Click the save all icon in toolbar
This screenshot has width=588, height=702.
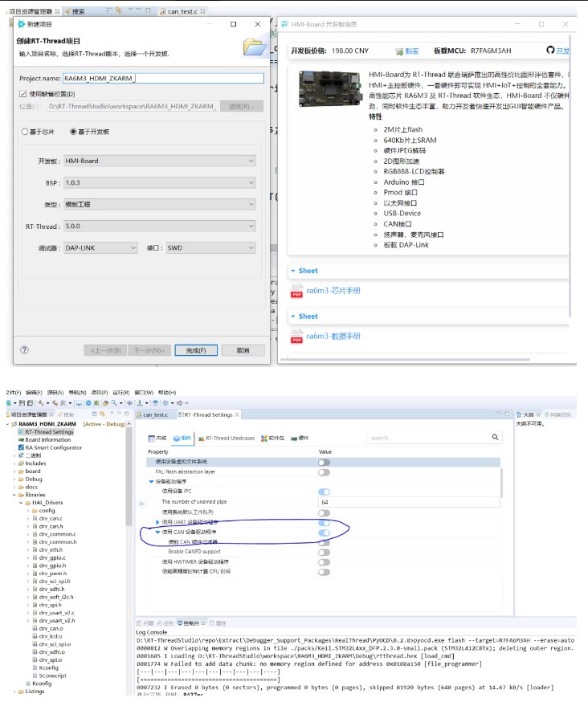(x=30, y=403)
